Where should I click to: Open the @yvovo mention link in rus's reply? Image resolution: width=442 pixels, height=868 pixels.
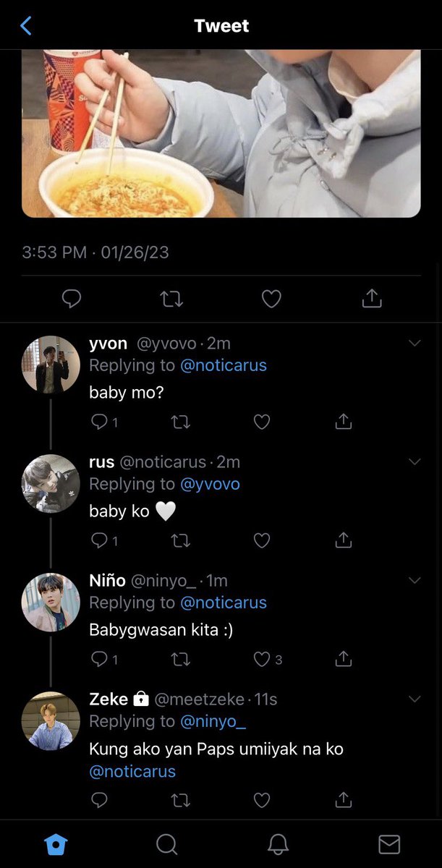[x=210, y=484]
